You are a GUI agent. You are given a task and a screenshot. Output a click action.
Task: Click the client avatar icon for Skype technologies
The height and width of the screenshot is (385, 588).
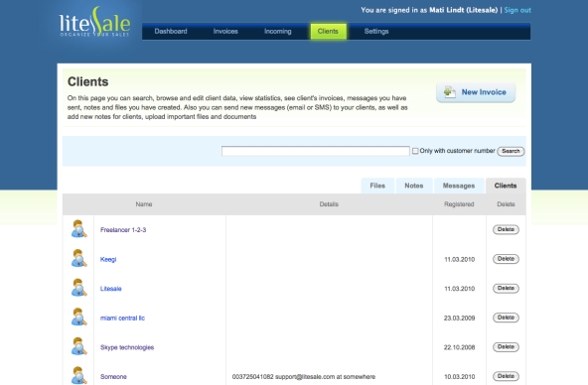78,346
